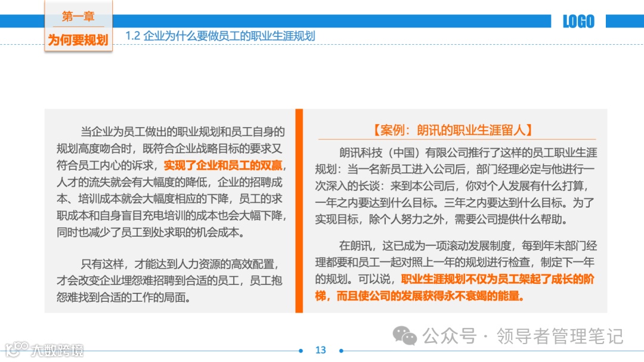The width and height of the screenshot is (644, 362).
Task: Click the LOGO placeholder in header
Action: coord(578,21)
